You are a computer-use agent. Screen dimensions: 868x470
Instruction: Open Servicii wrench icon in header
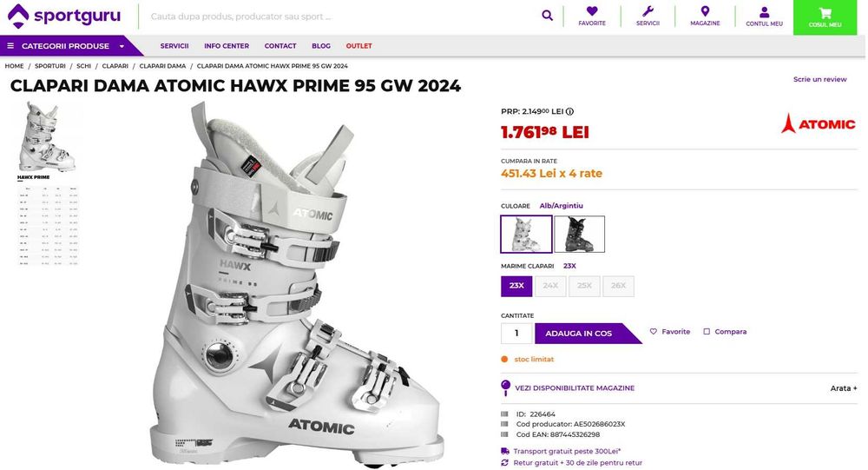pos(648,13)
